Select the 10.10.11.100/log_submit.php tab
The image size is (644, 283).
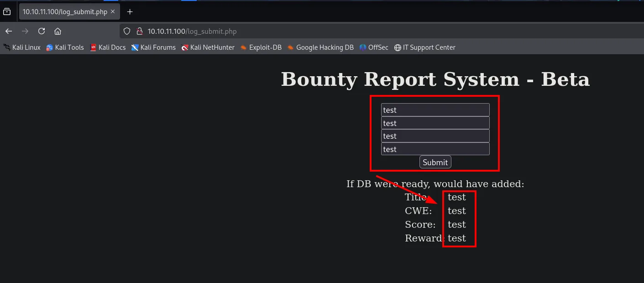point(69,11)
